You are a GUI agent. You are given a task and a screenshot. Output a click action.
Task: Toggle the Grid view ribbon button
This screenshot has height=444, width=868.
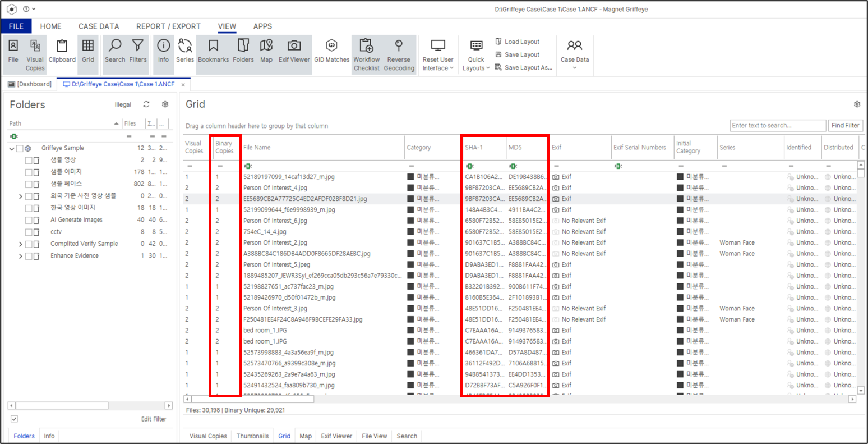click(x=88, y=54)
